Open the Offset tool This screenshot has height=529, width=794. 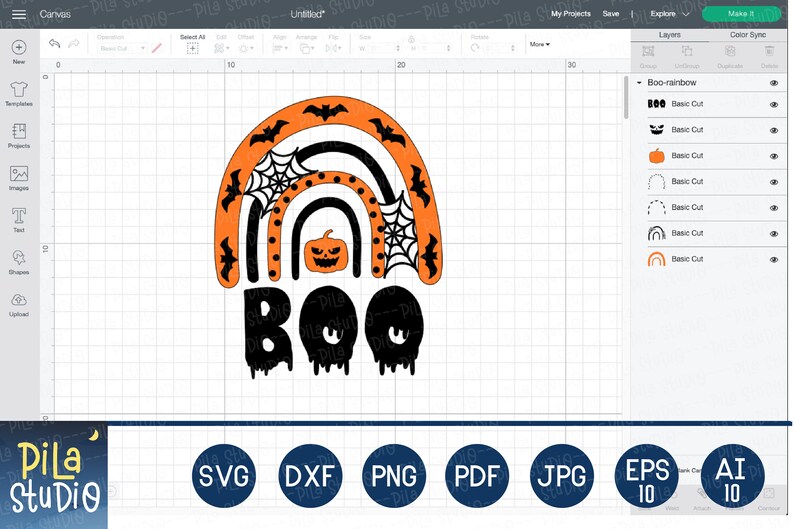coord(246,49)
